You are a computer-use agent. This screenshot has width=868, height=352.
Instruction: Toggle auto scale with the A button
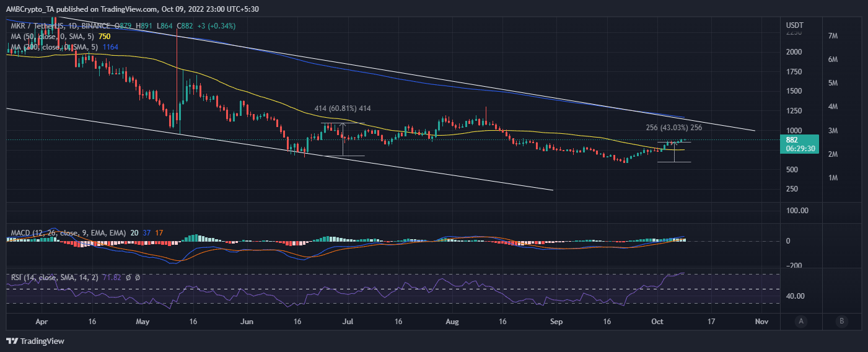[x=802, y=321]
